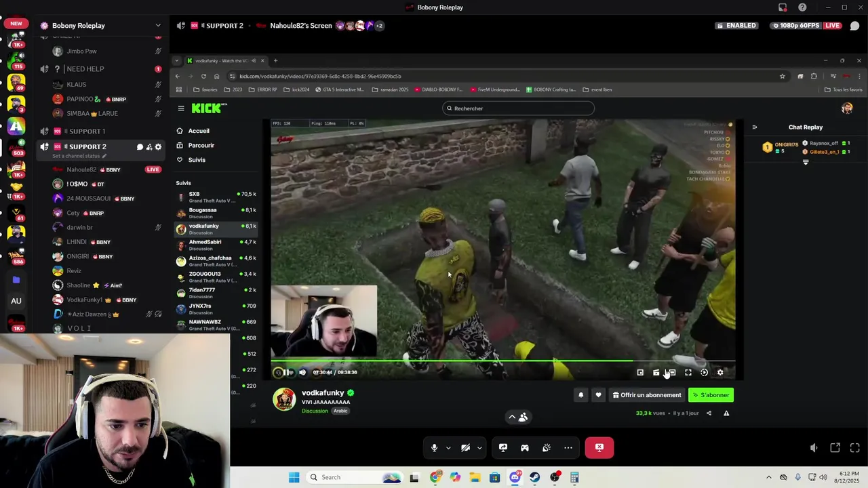Open NEED HELP voice channel

(x=101, y=69)
